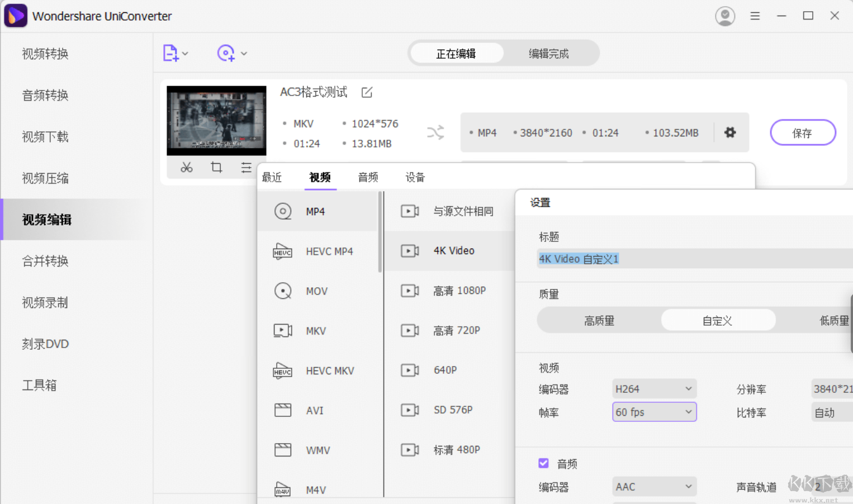This screenshot has width=853, height=504.
Task: Open the 设备 format tab
Action: click(x=415, y=177)
